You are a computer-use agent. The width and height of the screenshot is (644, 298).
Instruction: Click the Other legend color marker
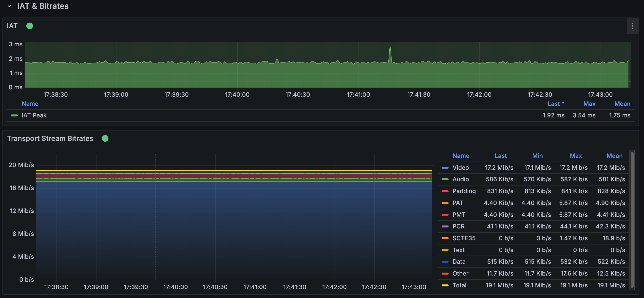[445, 274]
